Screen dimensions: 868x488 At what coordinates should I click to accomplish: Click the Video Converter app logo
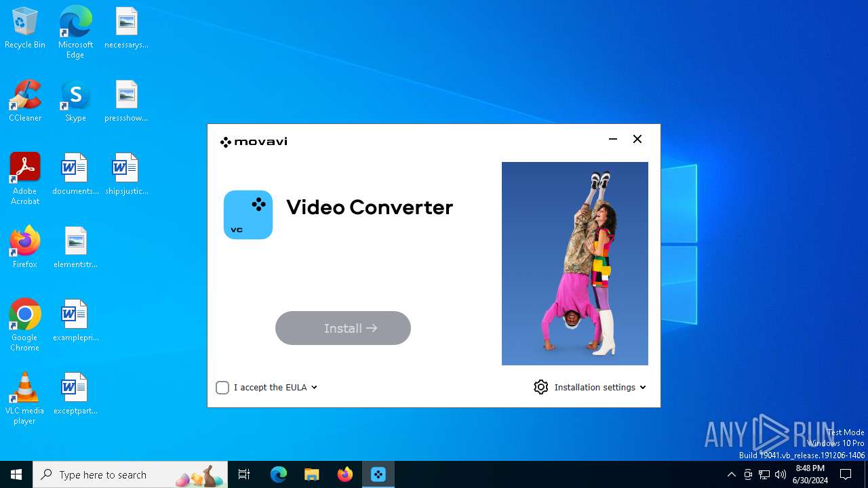pyautogui.click(x=248, y=215)
